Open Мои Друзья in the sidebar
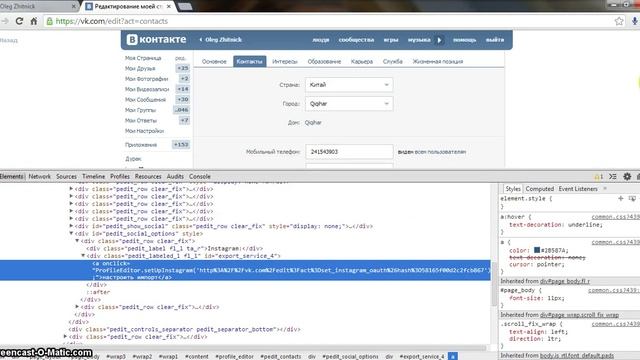The width and height of the screenshot is (640, 360). pyautogui.click(x=140, y=68)
